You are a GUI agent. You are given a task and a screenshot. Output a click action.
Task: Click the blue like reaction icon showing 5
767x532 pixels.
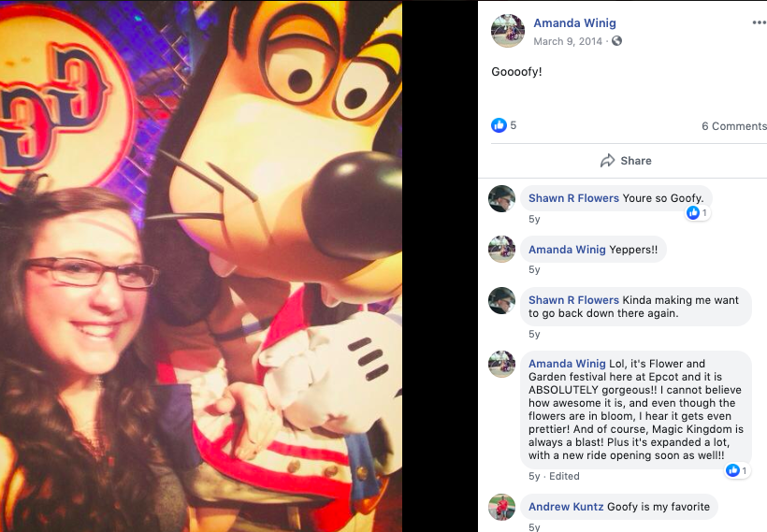point(499,125)
